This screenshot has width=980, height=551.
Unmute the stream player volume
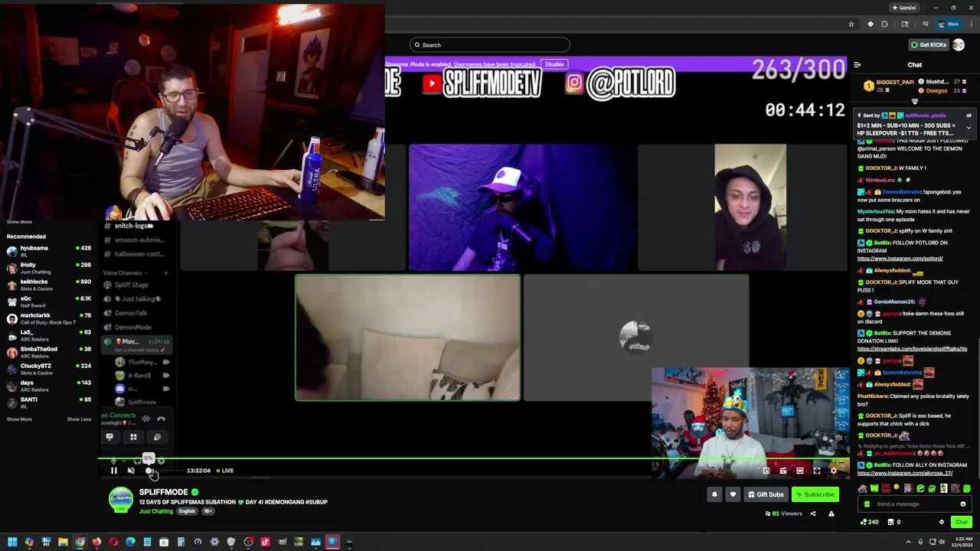(131, 471)
